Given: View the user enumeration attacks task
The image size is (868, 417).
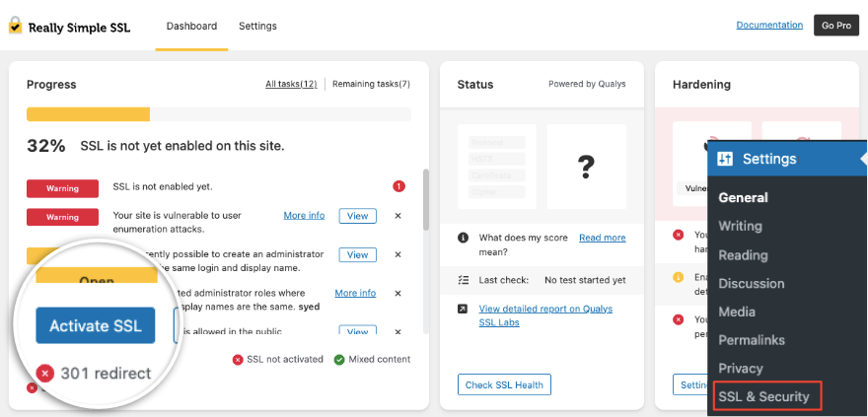Looking at the screenshot, I should tap(358, 216).
